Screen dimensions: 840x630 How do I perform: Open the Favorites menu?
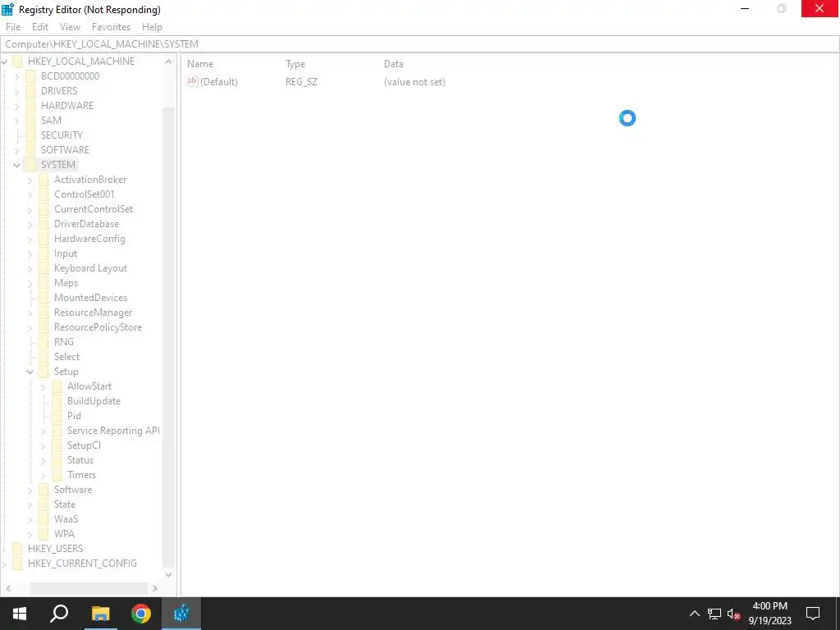(x=111, y=27)
